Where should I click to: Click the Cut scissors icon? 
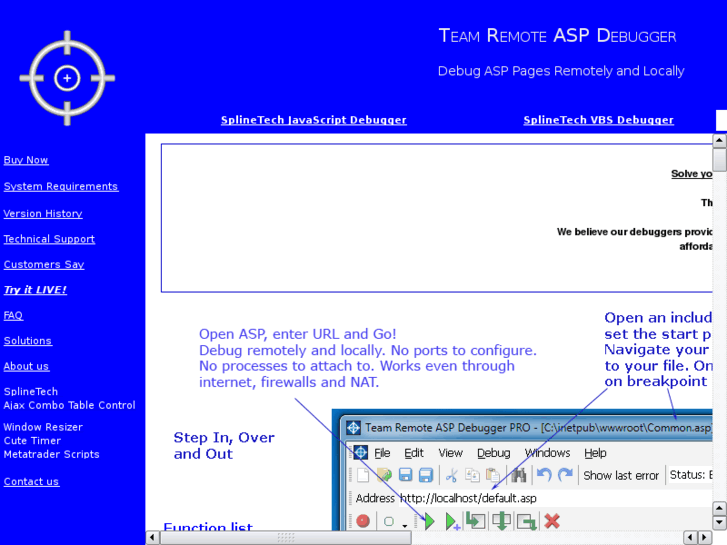coord(451,475)
